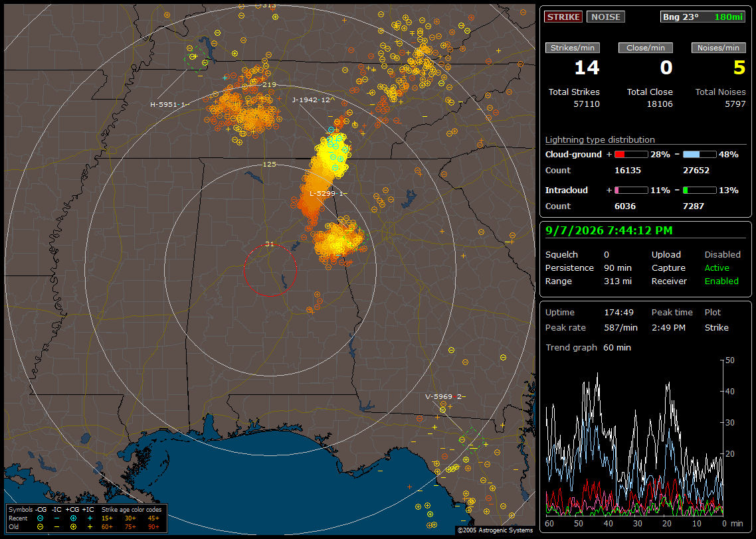Screen dimensions: 756x539
Task: Click the red positive cloud-ground bar
Action: [631, 155]
